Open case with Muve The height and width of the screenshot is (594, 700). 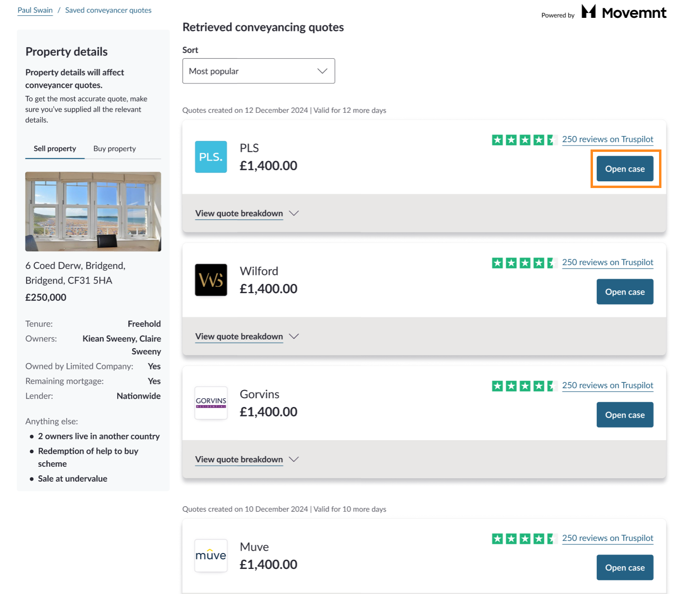(x=625, y=567)
